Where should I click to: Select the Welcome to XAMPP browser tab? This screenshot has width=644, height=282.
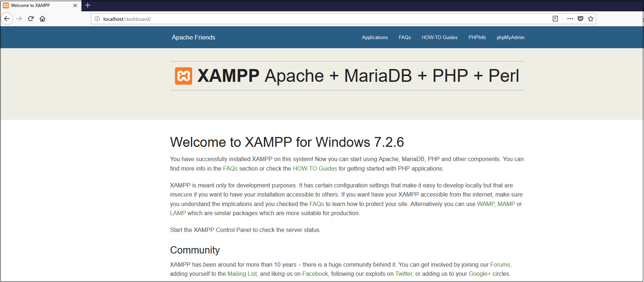click(x=40, y=5)
